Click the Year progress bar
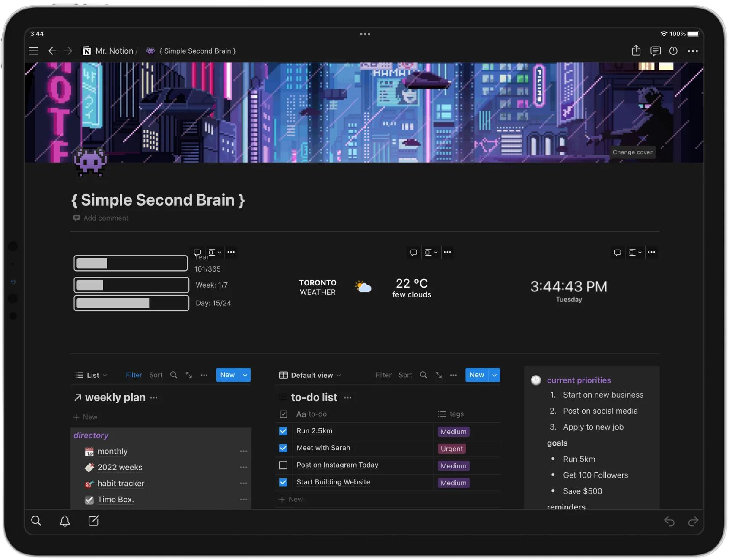Screen dimensions: 729x560 coord(131,263)
